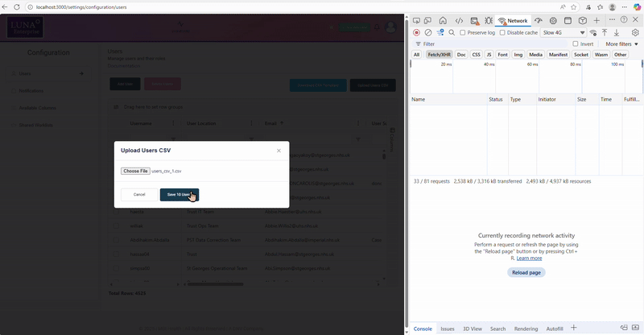Open the DevTools Welcome home tab
644x335 pixels.
click(x=443, y=21)
